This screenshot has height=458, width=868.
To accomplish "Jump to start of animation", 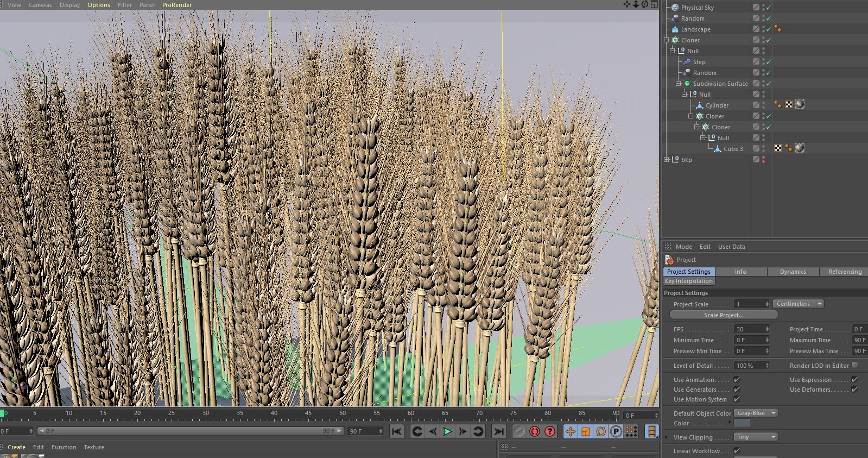I will coord(397,431).
